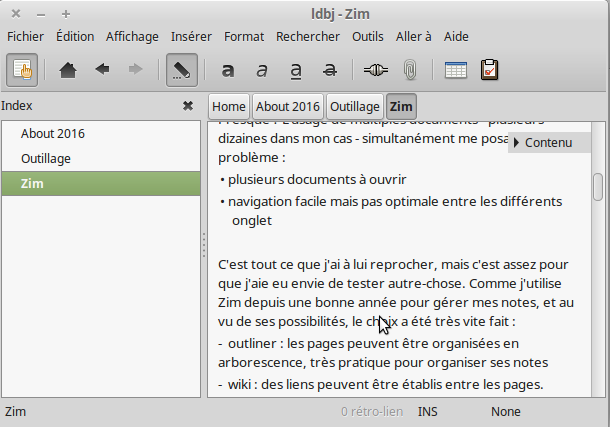Open the calendar icon in toolbar

point(456,70)
